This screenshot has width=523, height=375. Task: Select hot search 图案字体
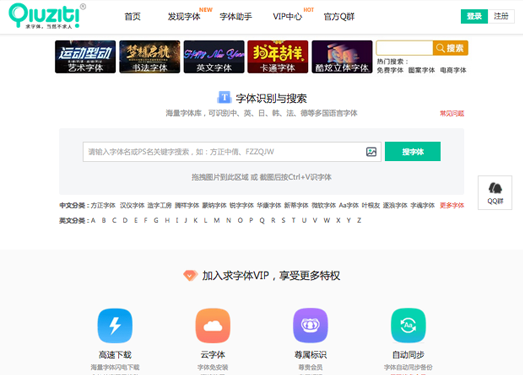[422, 70]
